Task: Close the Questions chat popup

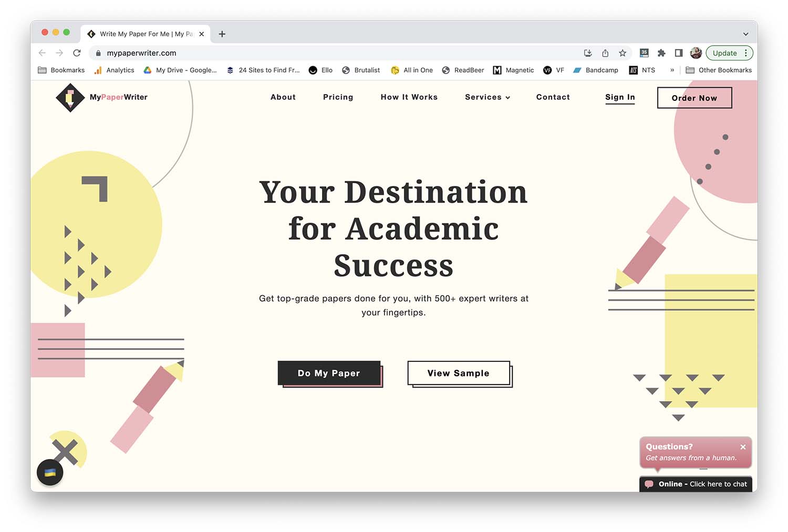Action: click(x=743, y=447)
